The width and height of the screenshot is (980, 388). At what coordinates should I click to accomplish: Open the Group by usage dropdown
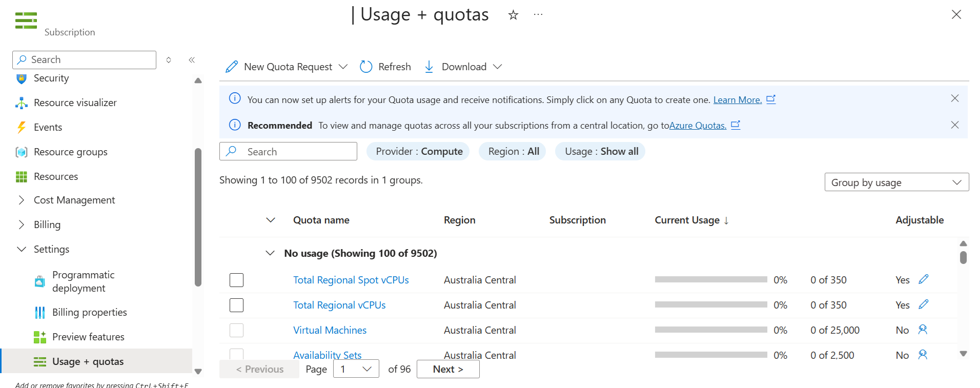click(x=896, y=182)
